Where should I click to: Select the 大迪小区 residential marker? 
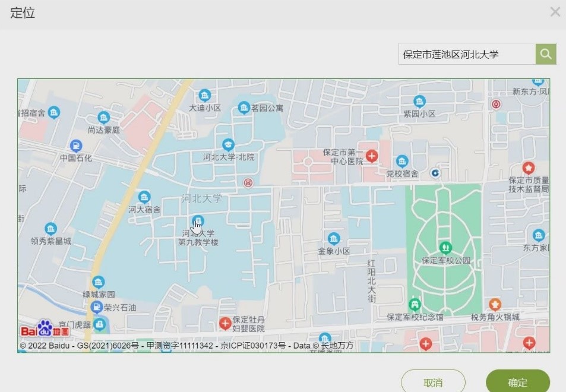tap(205, 95)
